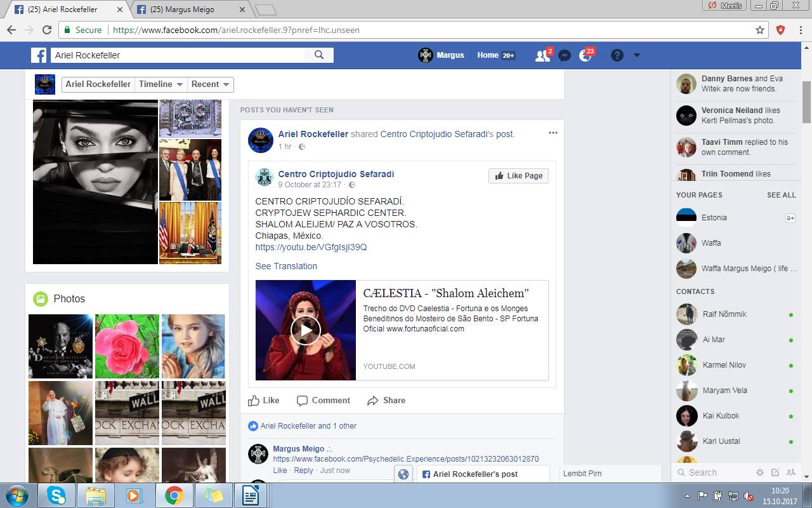This screenshot has width=812, height=508.
Task: Open chat options gear icon
Action: coord(760,472)
